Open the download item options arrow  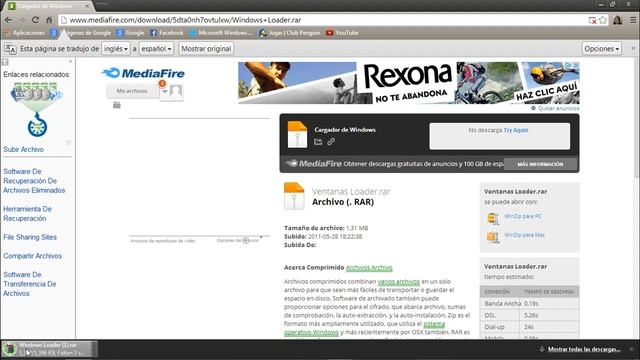point(94,349)
